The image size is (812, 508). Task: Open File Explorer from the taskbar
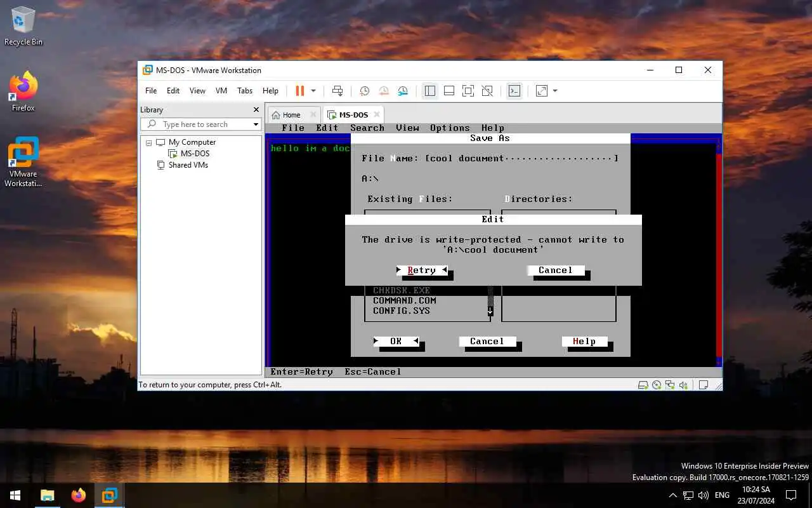click(x=48, y=495)
